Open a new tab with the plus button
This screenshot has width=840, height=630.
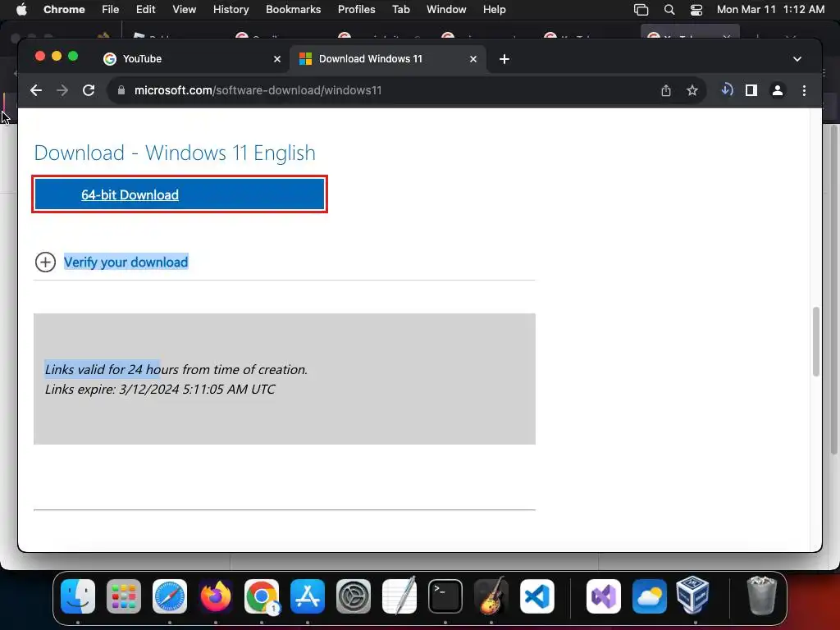tap(504, 59)
